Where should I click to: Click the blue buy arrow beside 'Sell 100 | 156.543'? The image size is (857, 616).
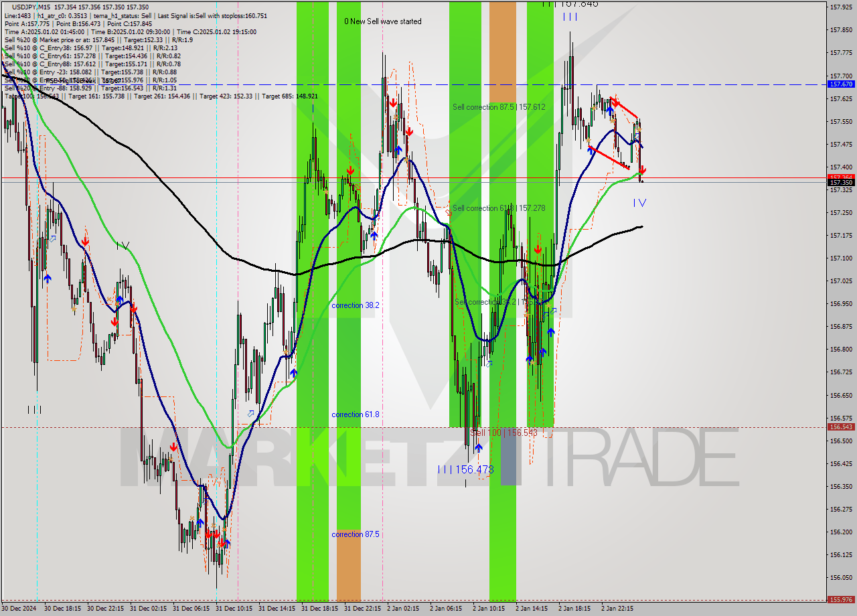(x=478, y=448)
